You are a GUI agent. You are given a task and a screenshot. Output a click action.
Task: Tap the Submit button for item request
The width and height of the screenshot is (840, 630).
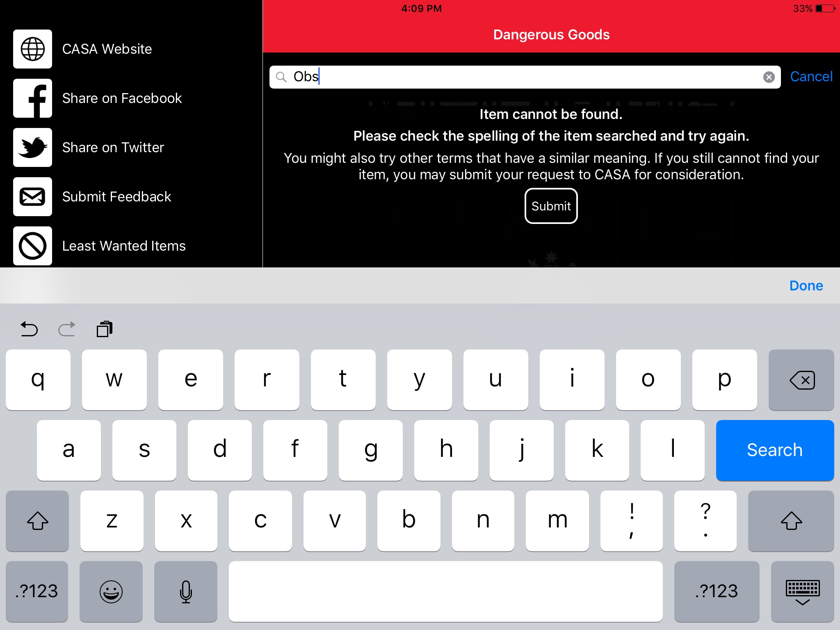pos(551,206)
